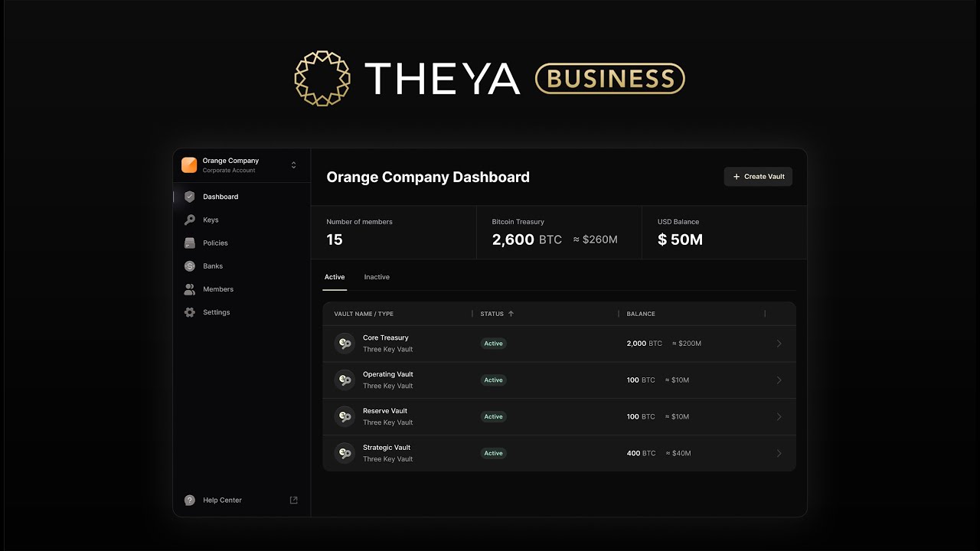The height and width of the screenshot is (551, 980).
Task: Expand the Strategic Vault row chevron
Action: coord(779,454)
